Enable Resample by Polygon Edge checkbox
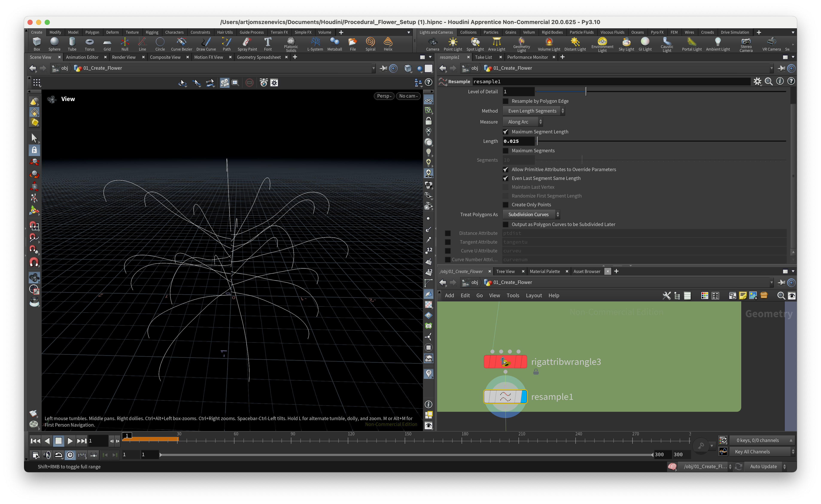The image size is (821, 504). [506, 101]
